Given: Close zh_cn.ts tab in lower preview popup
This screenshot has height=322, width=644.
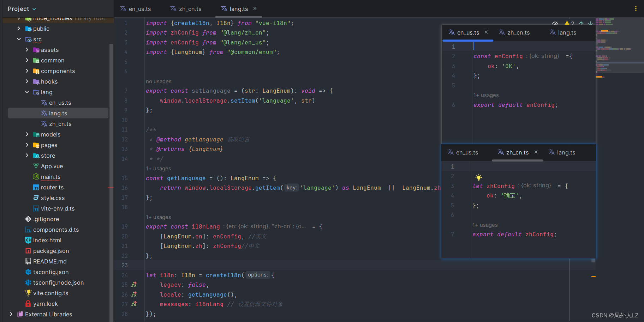Looking at the screenshot, I should pos(536,152).
